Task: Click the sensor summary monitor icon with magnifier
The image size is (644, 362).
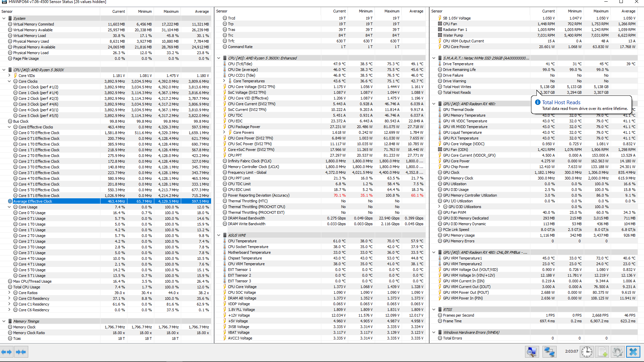Action: 532,352
